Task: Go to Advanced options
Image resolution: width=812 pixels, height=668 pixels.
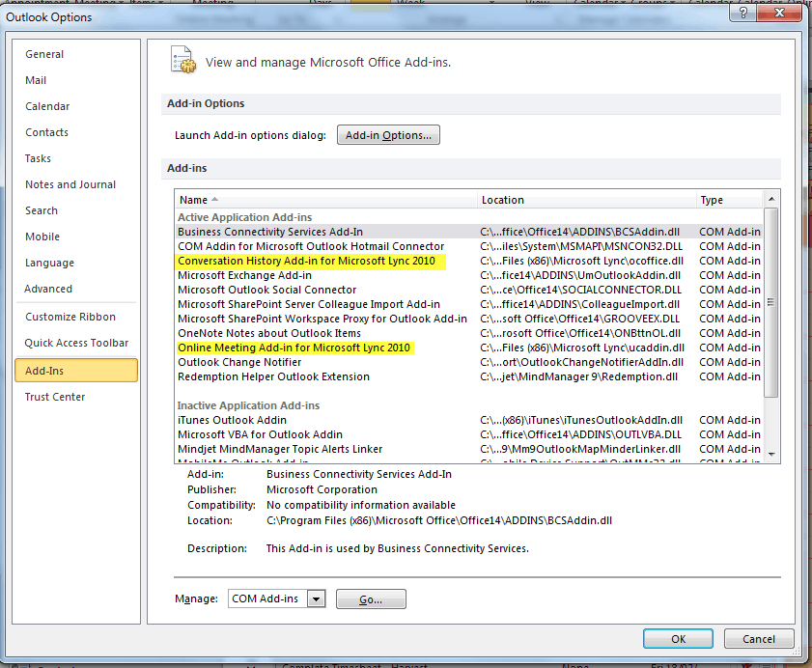Action: click(48, 289)
